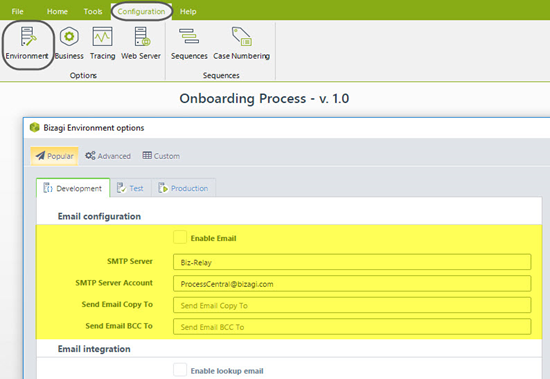Click SMTP Server Account input field
The height and width of the screenshot is (379, 550).
(352, 284)
